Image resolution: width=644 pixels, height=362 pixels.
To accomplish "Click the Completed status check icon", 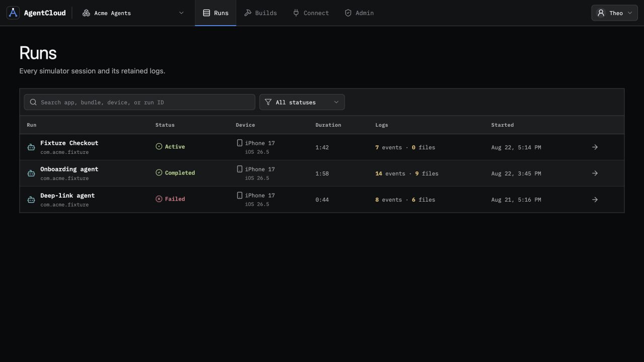I will (x=159, y=172).
